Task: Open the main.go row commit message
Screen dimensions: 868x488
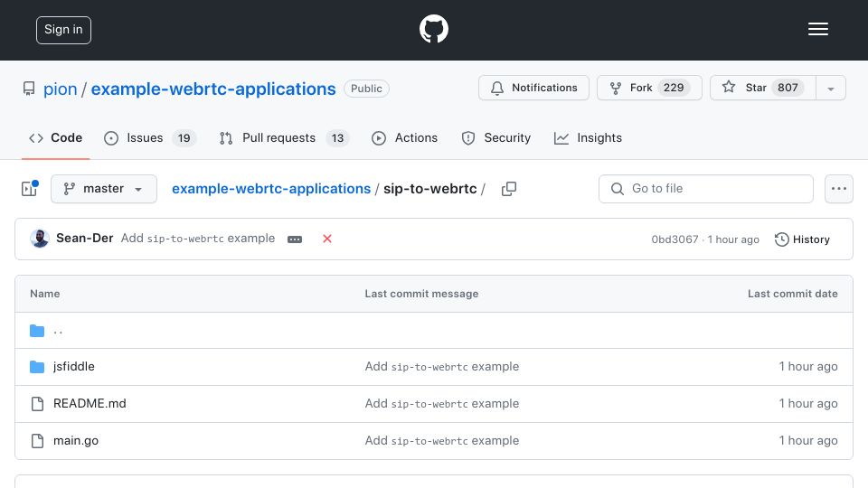Action: [x=442, y=440]
